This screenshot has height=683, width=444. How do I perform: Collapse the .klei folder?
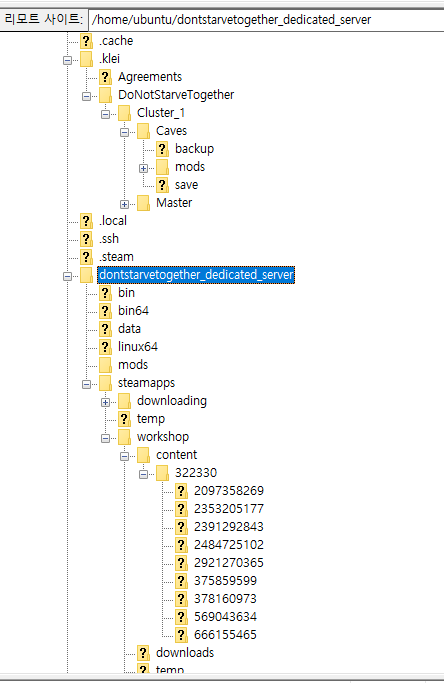pos(67,60)
